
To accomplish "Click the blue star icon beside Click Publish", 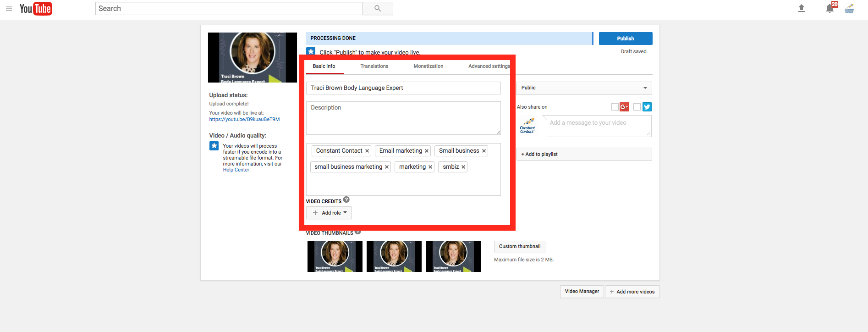I will (x=311, y=51).
